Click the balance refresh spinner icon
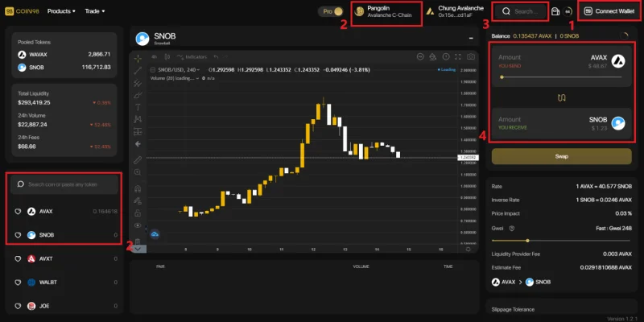This screenshot has width=644, height=322. [624, 36]
